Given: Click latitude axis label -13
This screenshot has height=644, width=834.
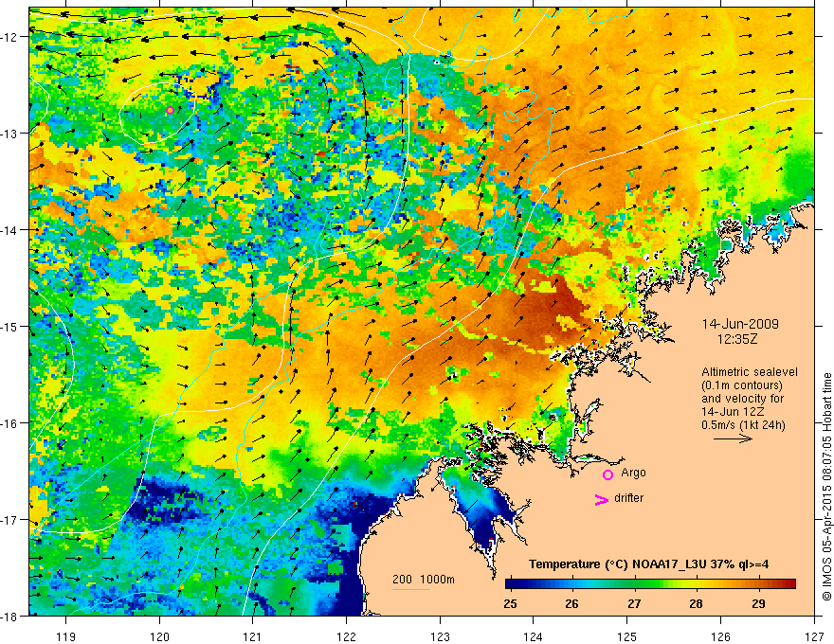Looking at the screenshot, I should coord(10,134).
